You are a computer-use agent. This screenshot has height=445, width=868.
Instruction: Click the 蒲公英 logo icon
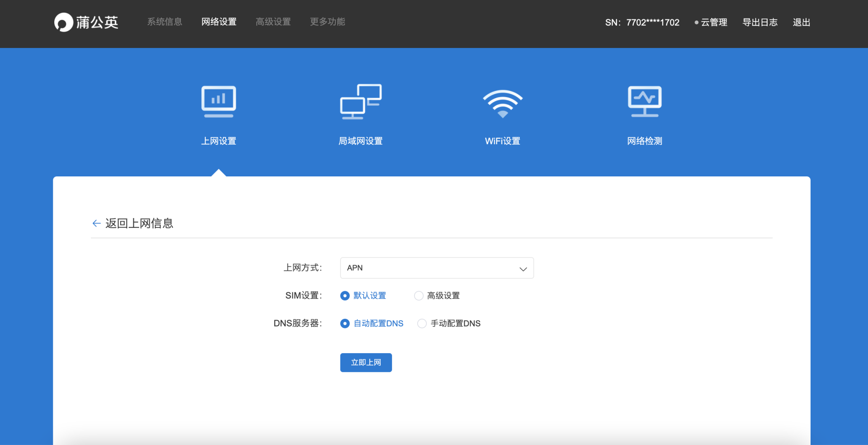click(x=64, y=22)
